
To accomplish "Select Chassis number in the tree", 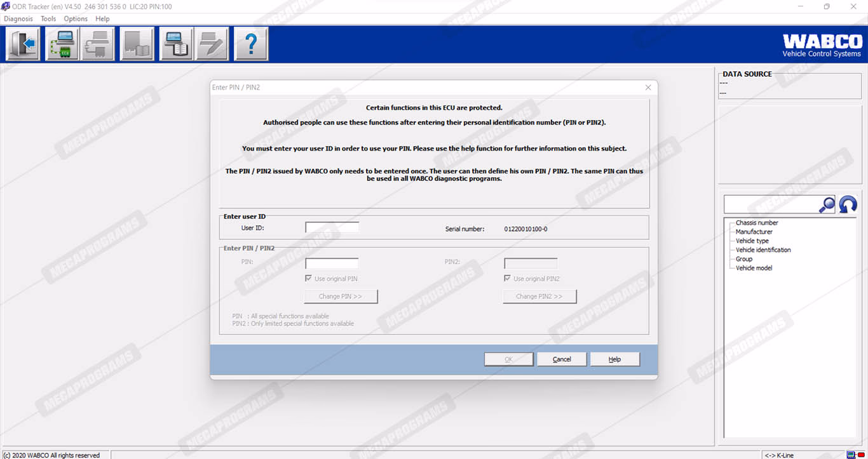I will click(757, 223).
